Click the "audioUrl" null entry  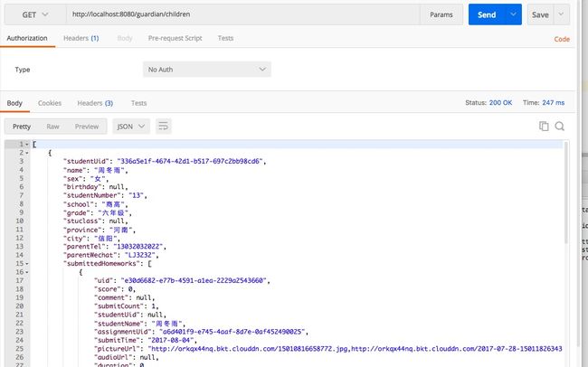125,357
